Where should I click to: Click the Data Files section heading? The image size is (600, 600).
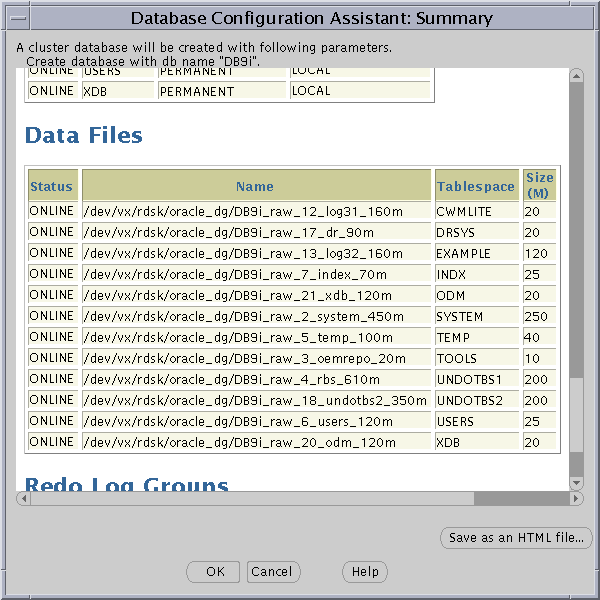[x=84, y=135]
